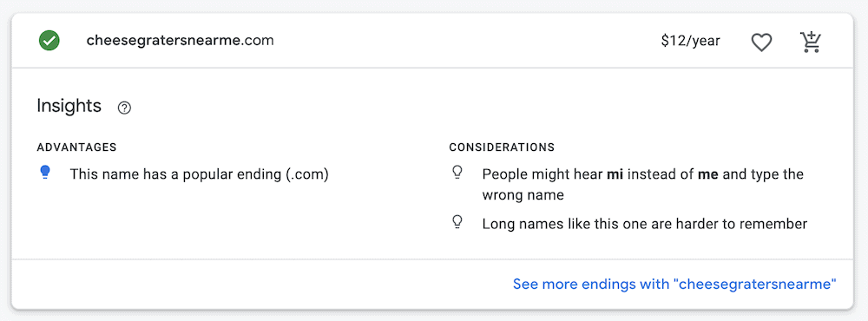Viewport: 868px width, 321px height.
Task: Add domain to cart icon
Action: (x=811, y=42)
